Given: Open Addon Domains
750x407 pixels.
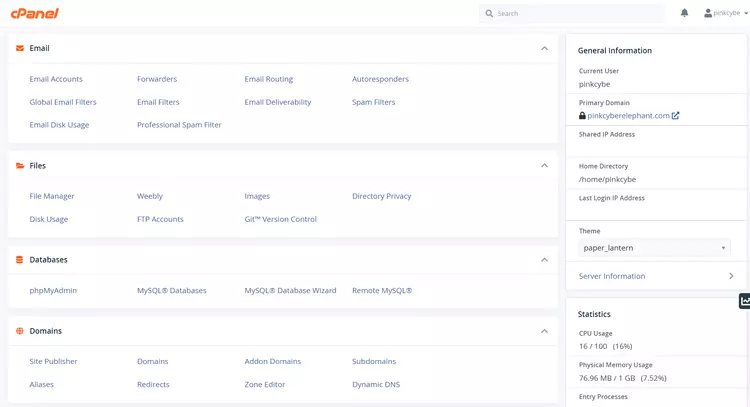Looking at the screenshot, I should click(x=273, y=361).
